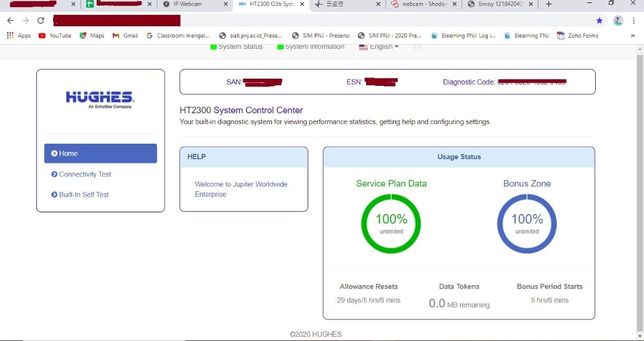This screenshot has width=644, height=341.
Task: Reload the page with the refresh icon
Action: 41,20
